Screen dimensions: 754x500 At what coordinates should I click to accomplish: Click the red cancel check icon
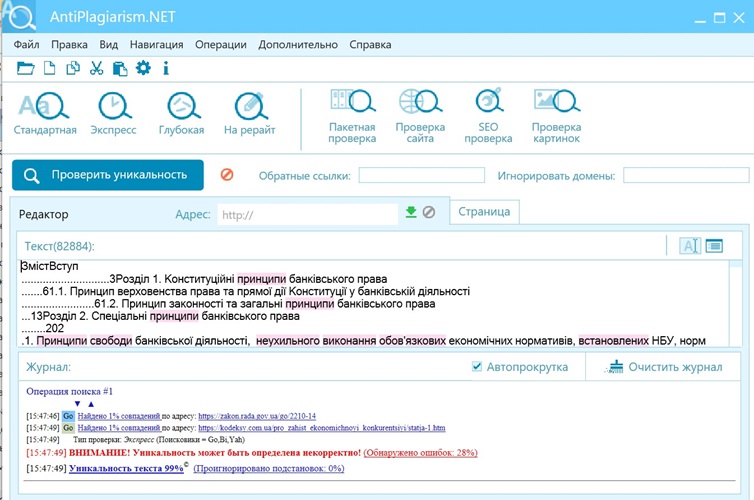click(227, 175)
